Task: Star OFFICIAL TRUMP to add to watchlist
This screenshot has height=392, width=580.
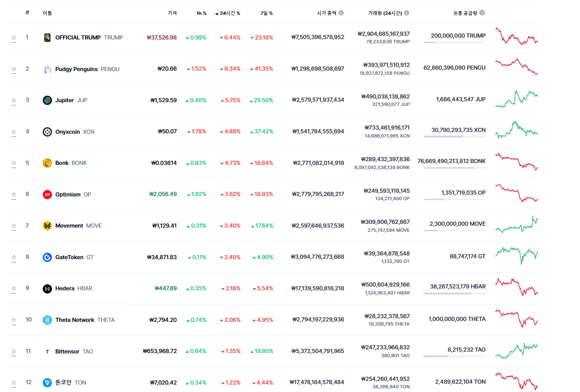Action: click(x=14, y=38)
